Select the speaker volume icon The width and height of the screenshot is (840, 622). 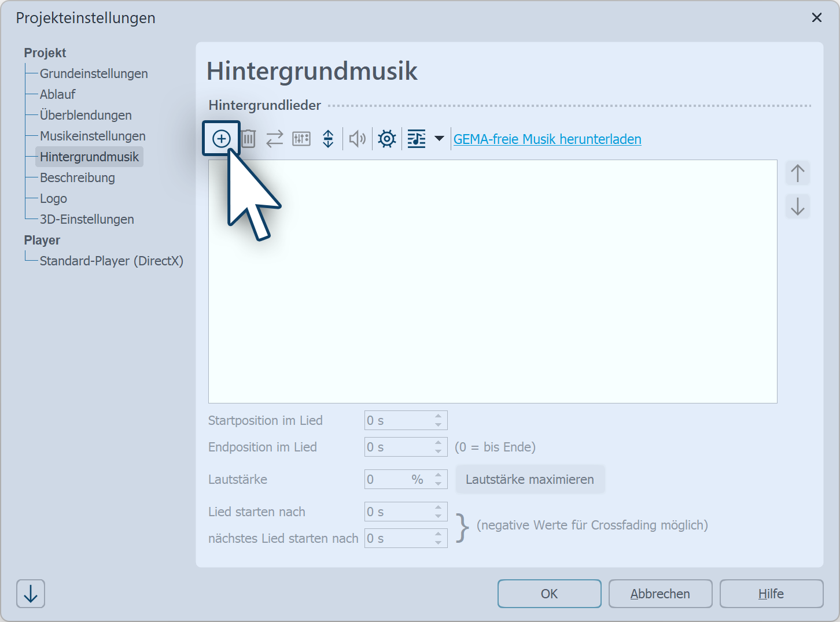(356, 138)
